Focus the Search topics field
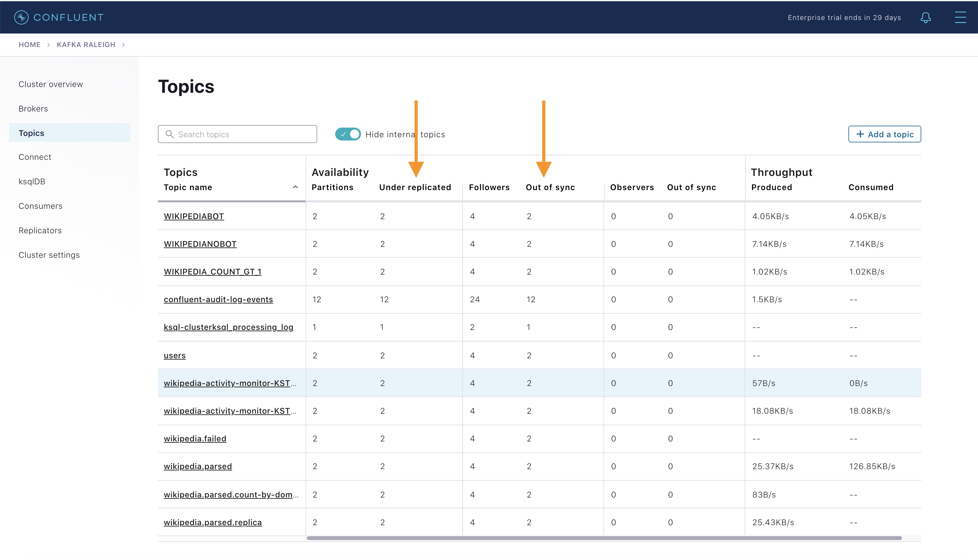Image resolution: width=978 pixels, height=560 pixels. [x=237, y=134]
